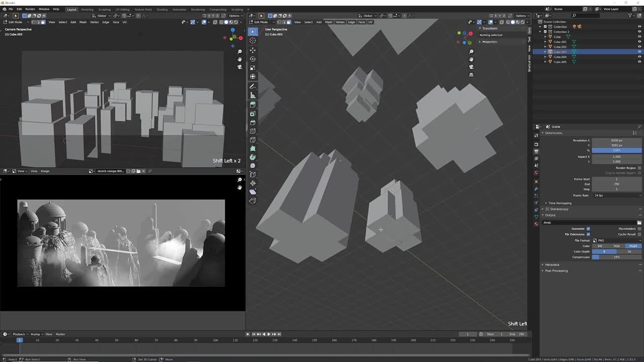Adjust the Compression 15% slider
Screen dimensions: 644x362
tap(617, 257)
